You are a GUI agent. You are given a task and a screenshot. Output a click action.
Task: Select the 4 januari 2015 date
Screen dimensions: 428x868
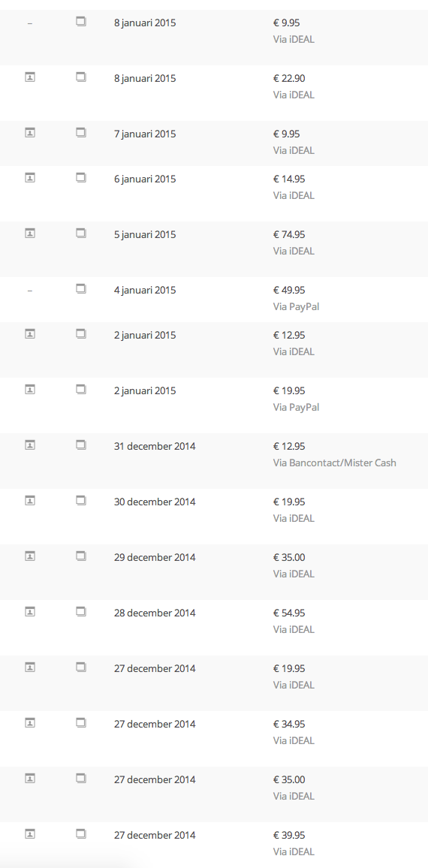click(x=145, y=290)
